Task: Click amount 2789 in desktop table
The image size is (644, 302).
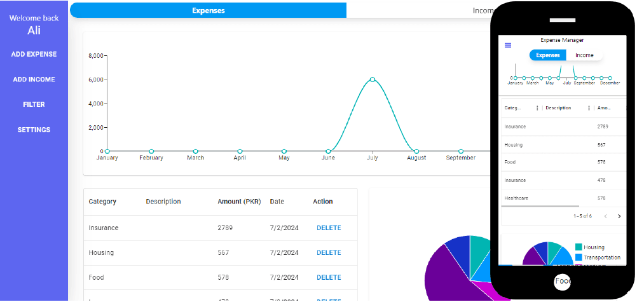Action: pos(225,228)
